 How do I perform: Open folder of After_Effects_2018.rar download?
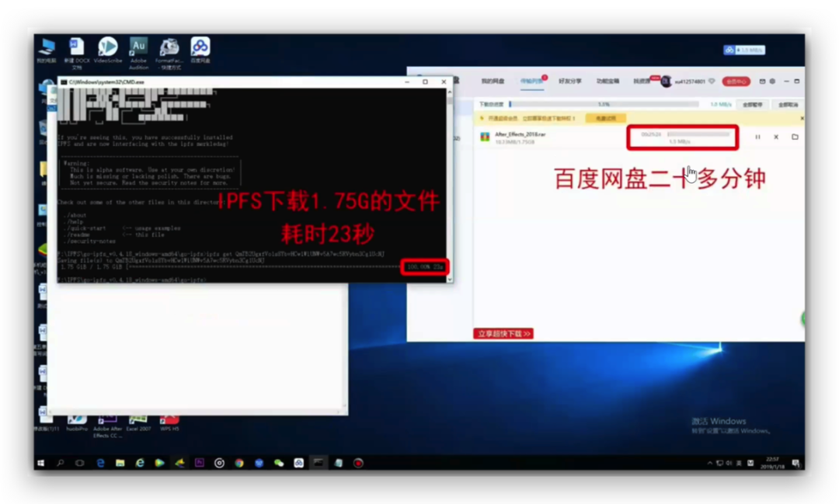coord(795,137)
